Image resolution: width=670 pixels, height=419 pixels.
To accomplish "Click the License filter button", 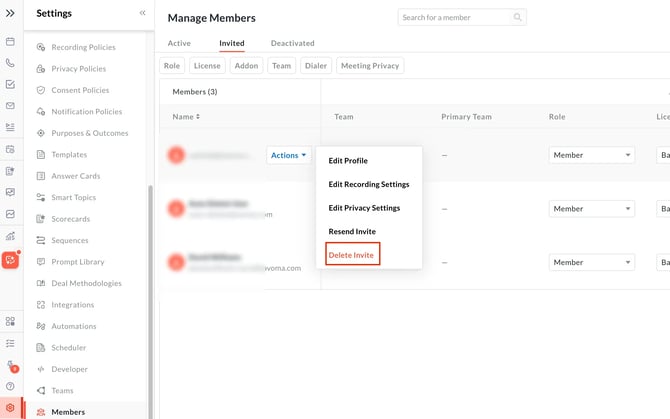I will (207, 66).
